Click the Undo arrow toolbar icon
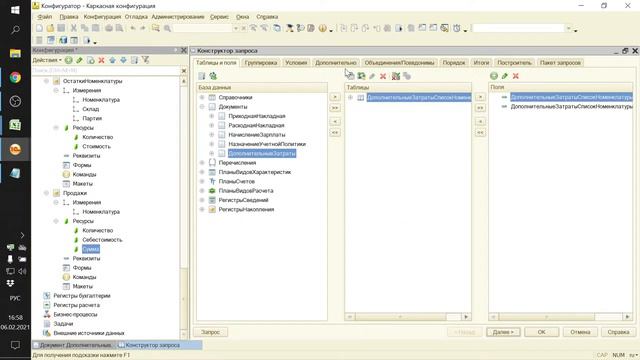 point(133,28)
